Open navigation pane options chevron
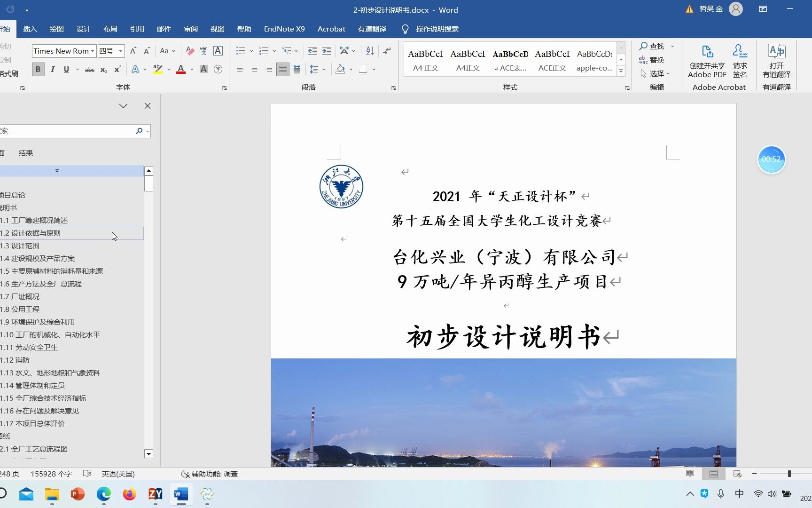The width and height of the screenshot is (812, 508). click(123, 106)
